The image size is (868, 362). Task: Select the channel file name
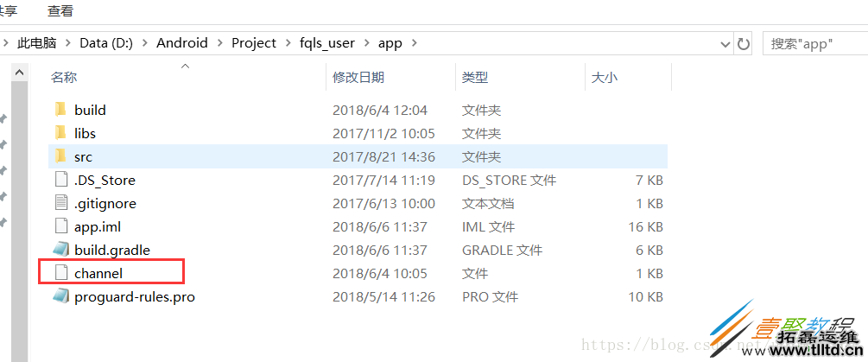[98, 273]
